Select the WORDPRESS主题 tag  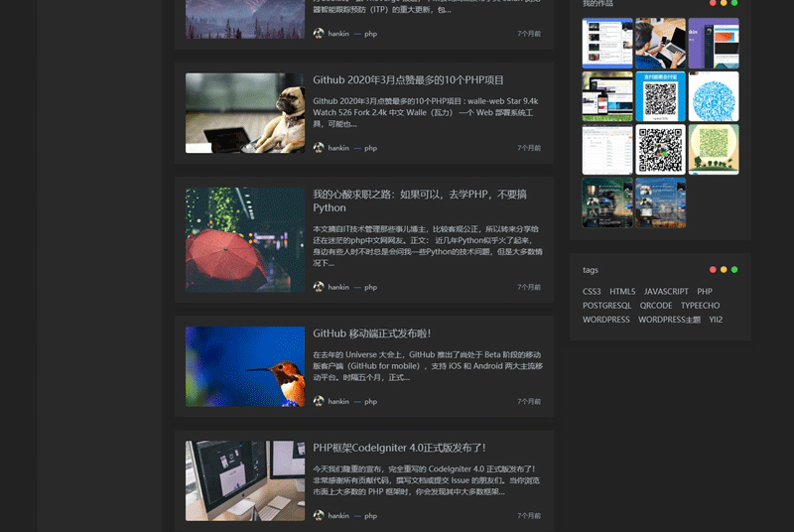tap(669, 320)
